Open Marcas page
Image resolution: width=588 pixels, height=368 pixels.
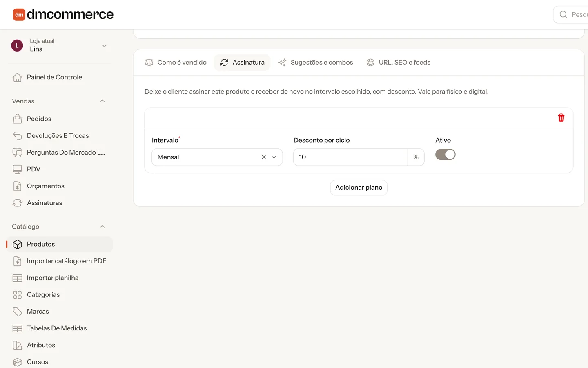(x=60, y=312)
